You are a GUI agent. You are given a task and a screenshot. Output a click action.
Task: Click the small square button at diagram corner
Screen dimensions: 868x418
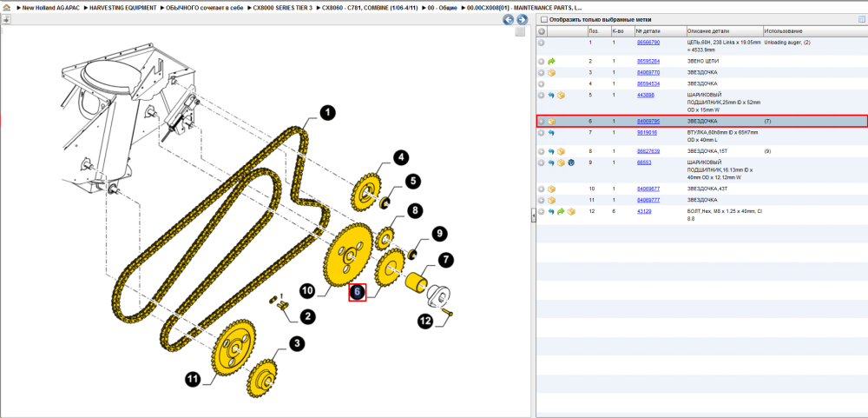point(519,32)
